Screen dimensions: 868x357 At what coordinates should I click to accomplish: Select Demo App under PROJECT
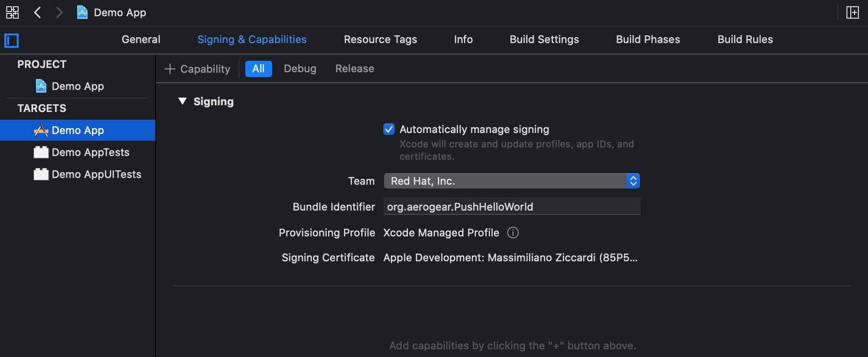point(78,86)
